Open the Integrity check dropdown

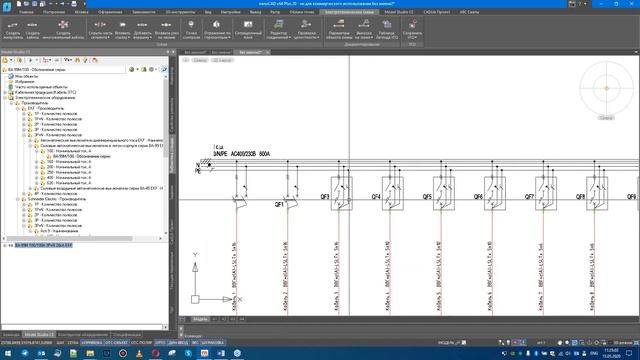click(307, 29)
